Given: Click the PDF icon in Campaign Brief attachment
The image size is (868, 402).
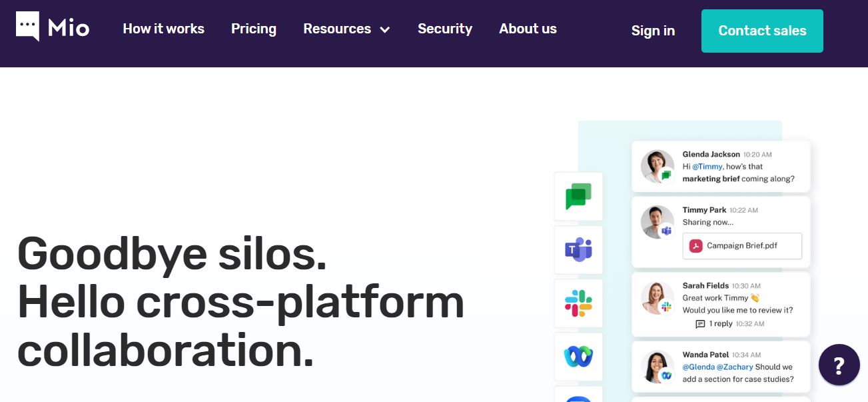Looking at the screenshot, I should (x=696, y=246).
